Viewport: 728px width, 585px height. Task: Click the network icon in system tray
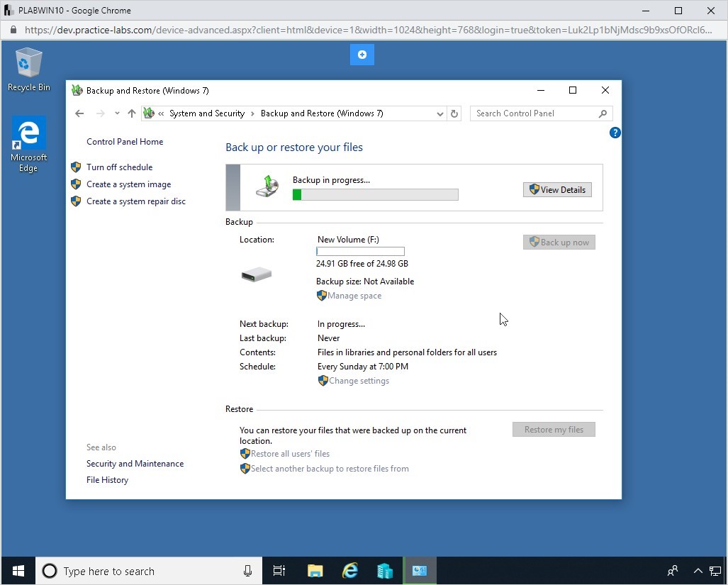(x=715, y=571)
